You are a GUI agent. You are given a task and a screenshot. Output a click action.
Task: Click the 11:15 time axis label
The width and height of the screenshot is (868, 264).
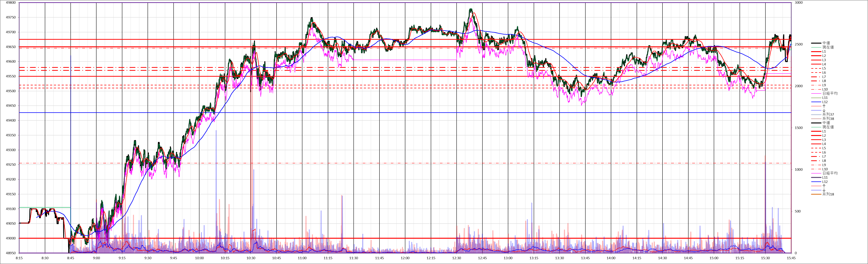coord(328,258)
